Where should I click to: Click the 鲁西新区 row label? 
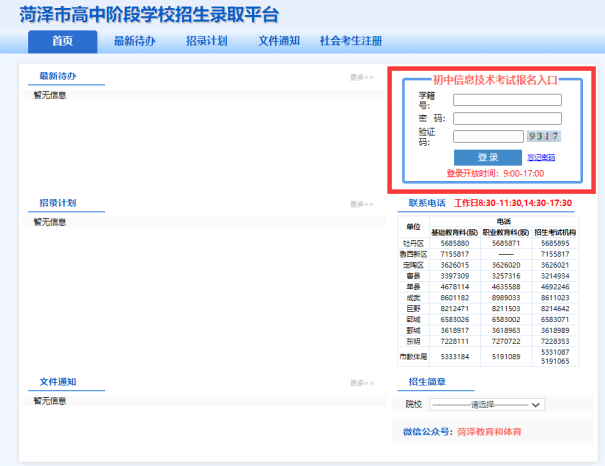click(x=413, y=254)
